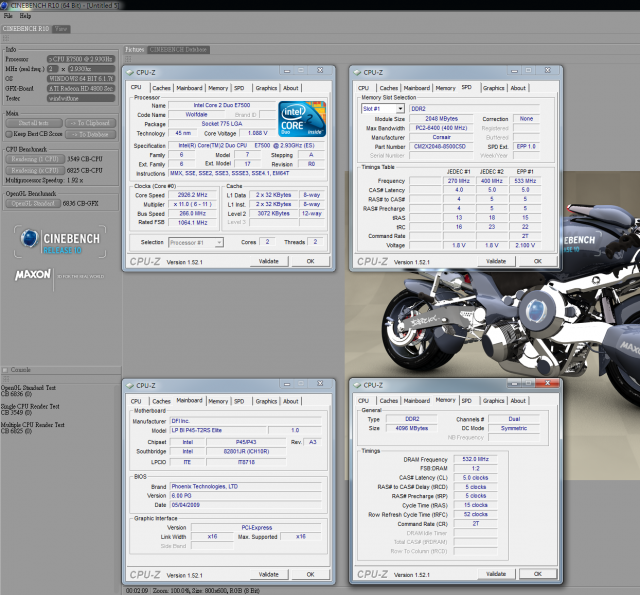Image resolution: width=640 pixels, height=595 pixels.
Task: Select the CINEBENCH R10 tab
Action: tap(26, 29)
